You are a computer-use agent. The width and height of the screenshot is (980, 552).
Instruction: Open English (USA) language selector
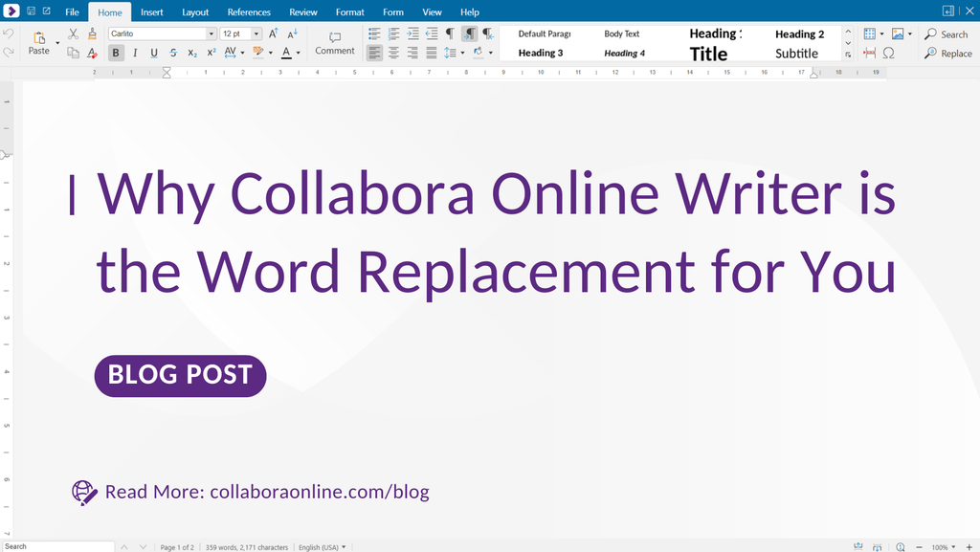tap(322, 547)
